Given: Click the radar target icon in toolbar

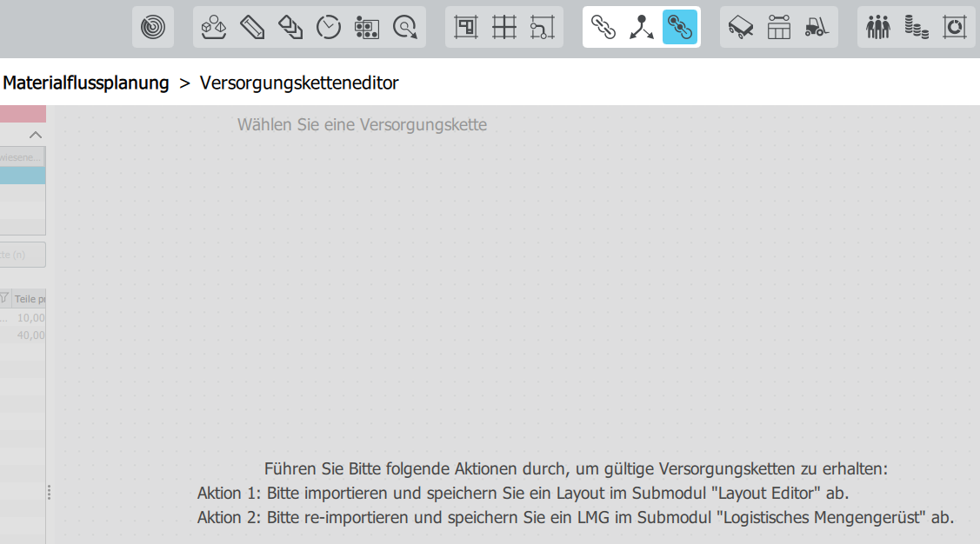Looking at the screenshot, I should click(x=153, y=28).
